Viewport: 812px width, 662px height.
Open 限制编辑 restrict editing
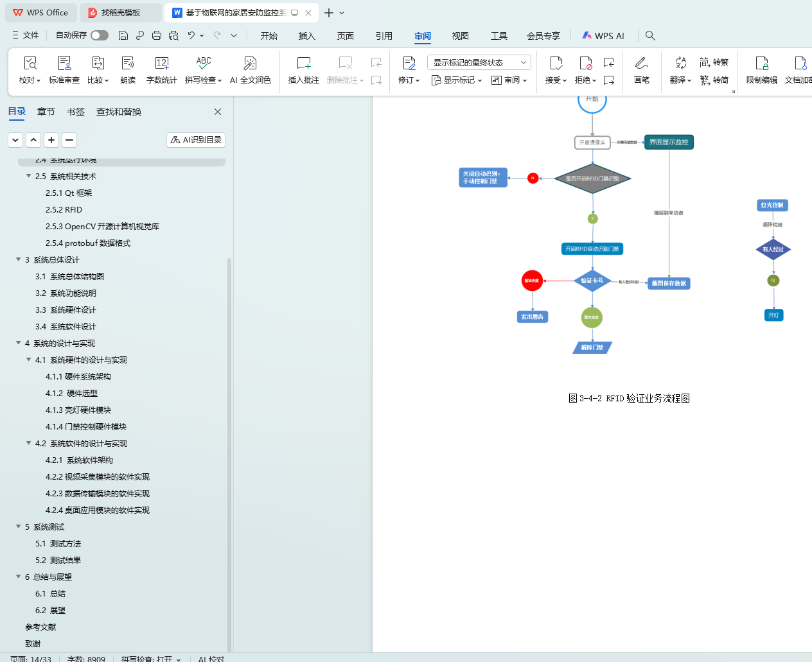pyautogui.click(x=761, y=70)
